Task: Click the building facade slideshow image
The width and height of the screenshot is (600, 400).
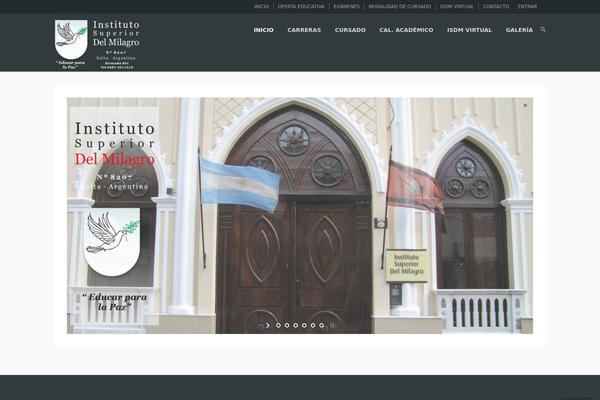Action: 300,216
